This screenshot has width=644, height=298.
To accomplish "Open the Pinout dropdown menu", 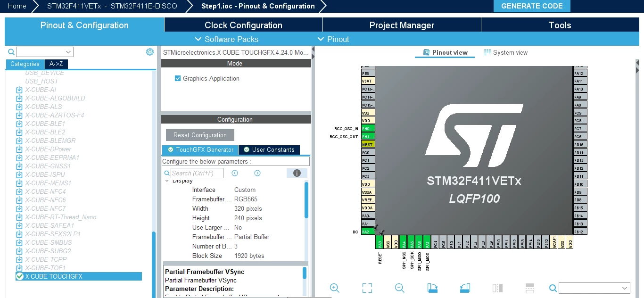I will pyautogui.click(x=333, y=39).
